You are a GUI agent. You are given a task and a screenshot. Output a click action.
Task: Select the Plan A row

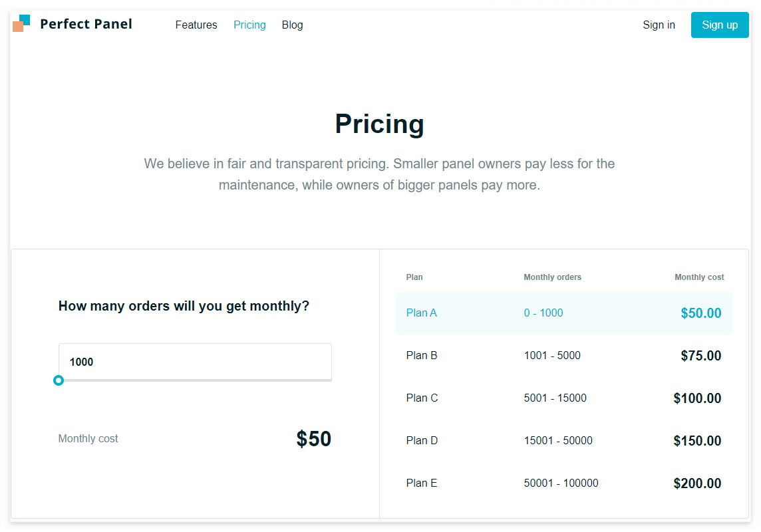tap(564, 313)
